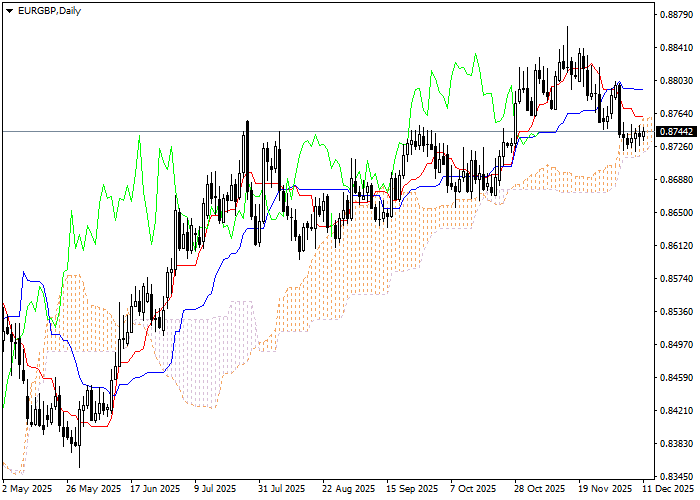Click the 22 Aug 2025 date label
The height and width of the screenshot is (500, 700).
(348, 489)
